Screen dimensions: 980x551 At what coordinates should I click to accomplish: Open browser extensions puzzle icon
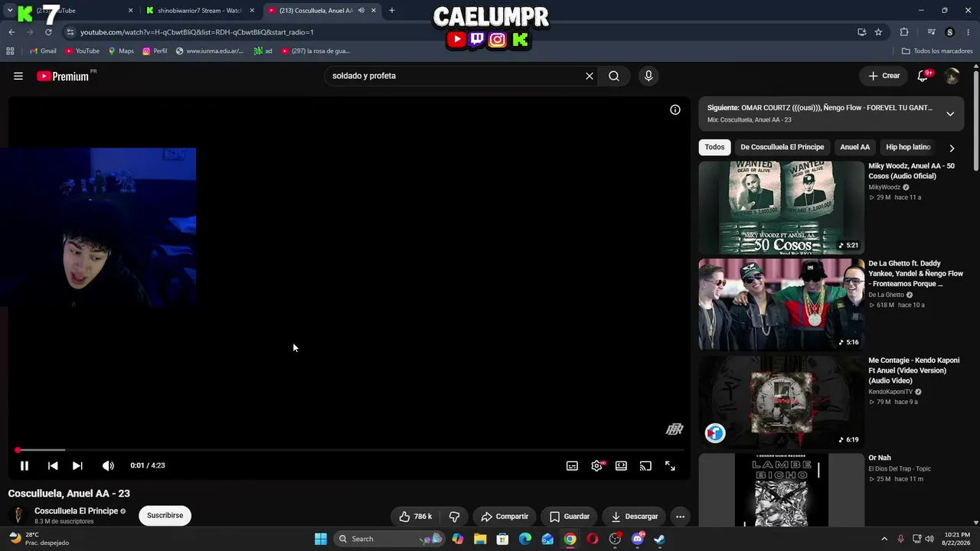pos(904,32)
